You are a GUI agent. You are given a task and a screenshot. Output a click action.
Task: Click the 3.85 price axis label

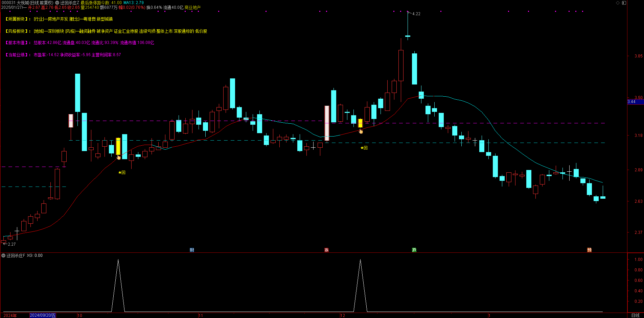click(638, 56)
